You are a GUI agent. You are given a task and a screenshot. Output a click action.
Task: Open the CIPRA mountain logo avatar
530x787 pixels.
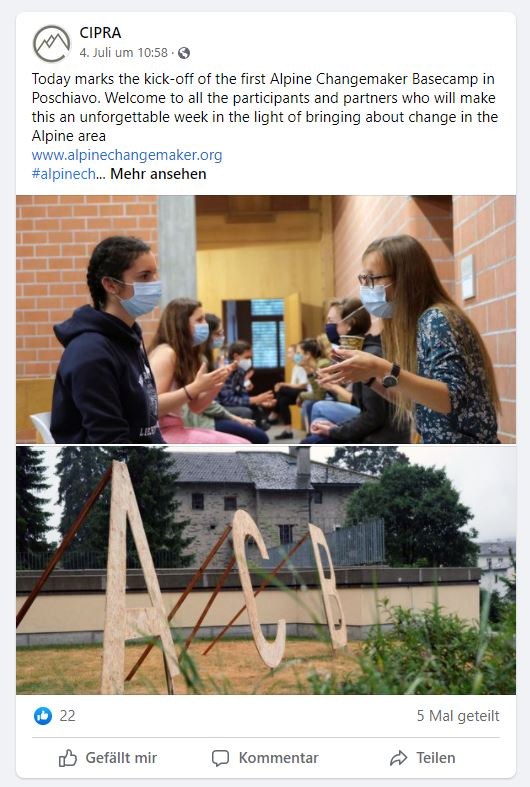click(52, 44)
